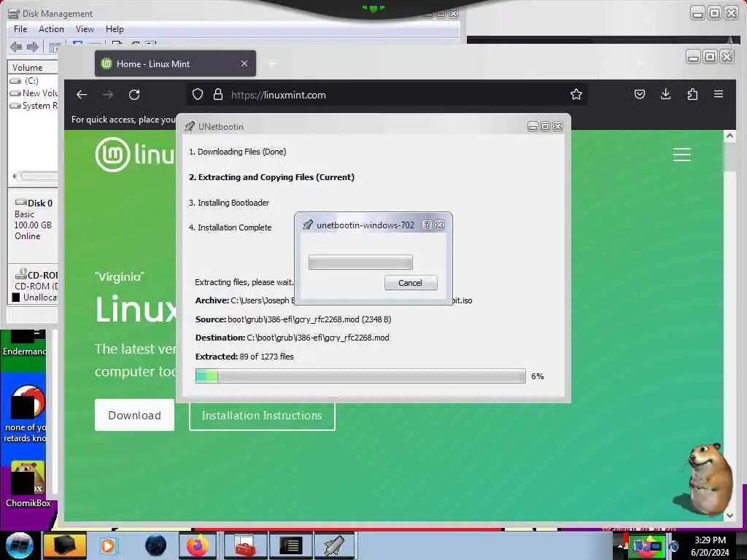Screen dimensions: 747x560
Task: Click the black document taskbar icon
Action: pos(290,545)
